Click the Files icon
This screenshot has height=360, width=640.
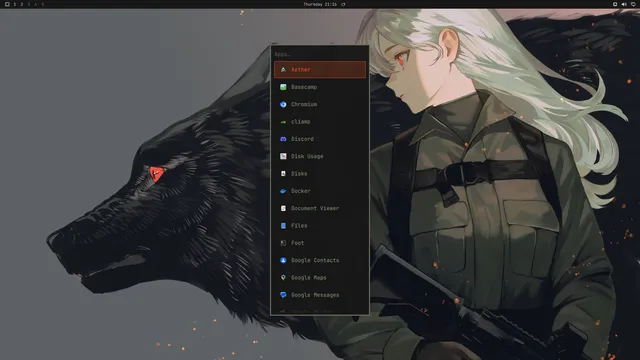point(283,226)
